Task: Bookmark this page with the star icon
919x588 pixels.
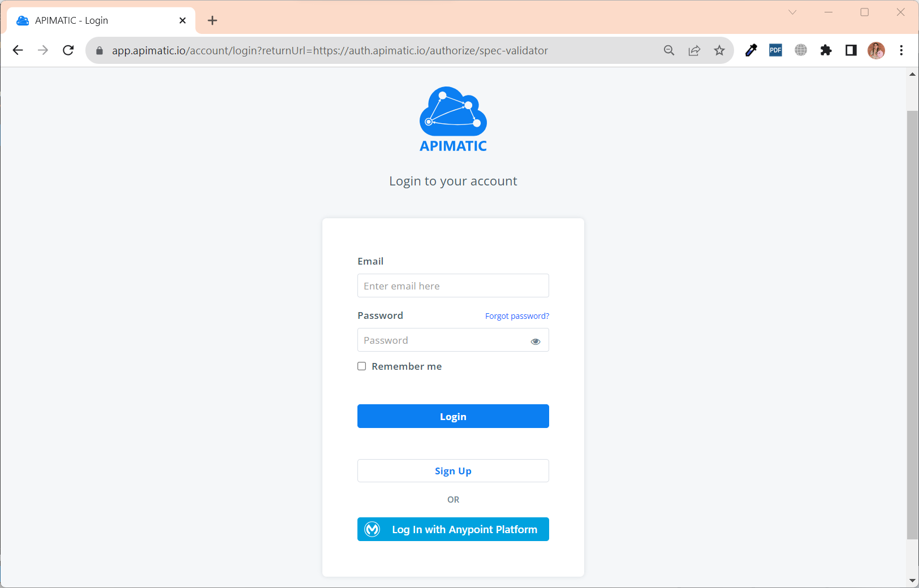Action: [719, 50]
